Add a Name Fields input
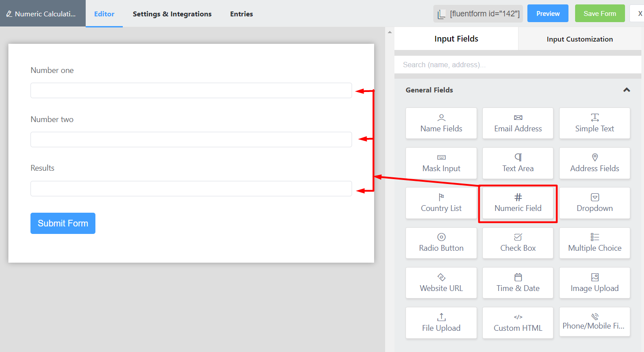The height and width of the screenshot is (352, 644). pos(441,123)
